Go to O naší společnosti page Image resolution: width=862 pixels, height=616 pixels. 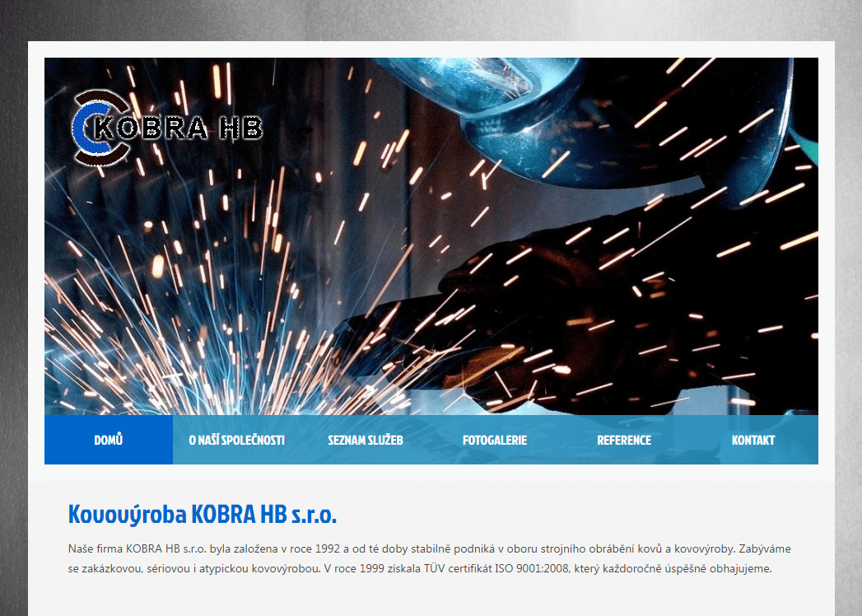point(237,440)
